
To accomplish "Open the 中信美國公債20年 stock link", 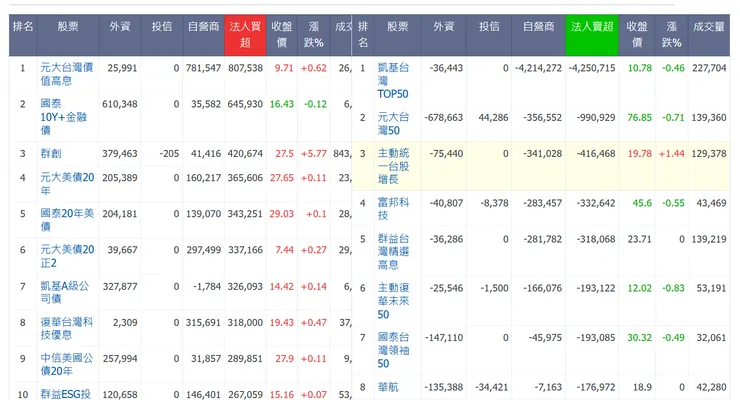I will 66,365.
